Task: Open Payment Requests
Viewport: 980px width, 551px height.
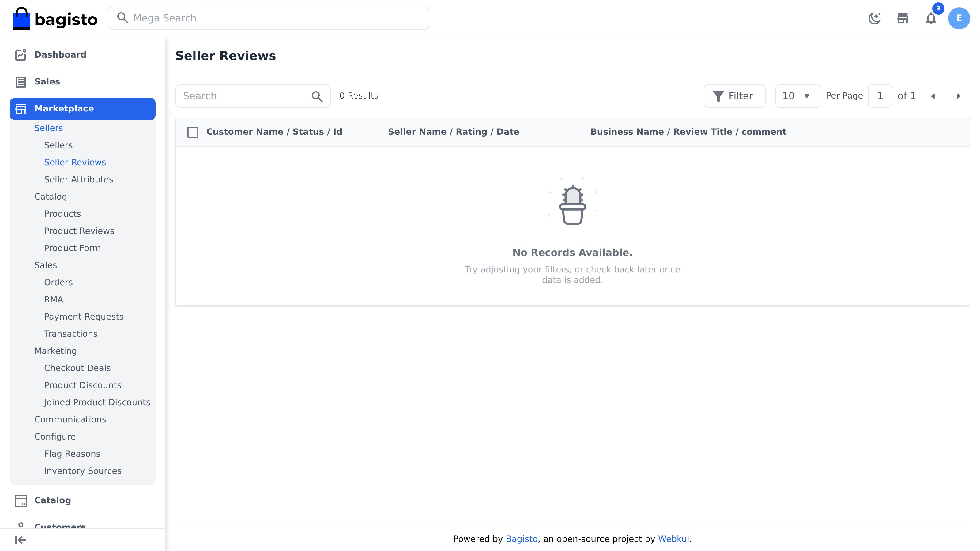Action: click(x=84, y=317)
